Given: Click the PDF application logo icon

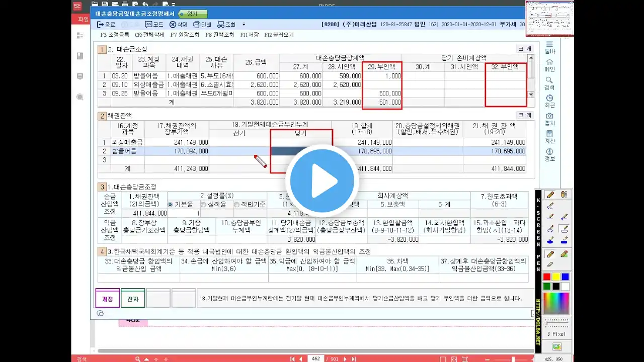Looking at the screenshot, I should (76, 6).
